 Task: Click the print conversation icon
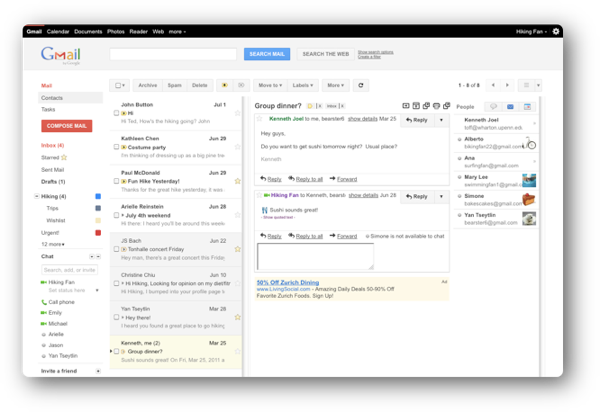pyautogui.click(x=436, y=106)
